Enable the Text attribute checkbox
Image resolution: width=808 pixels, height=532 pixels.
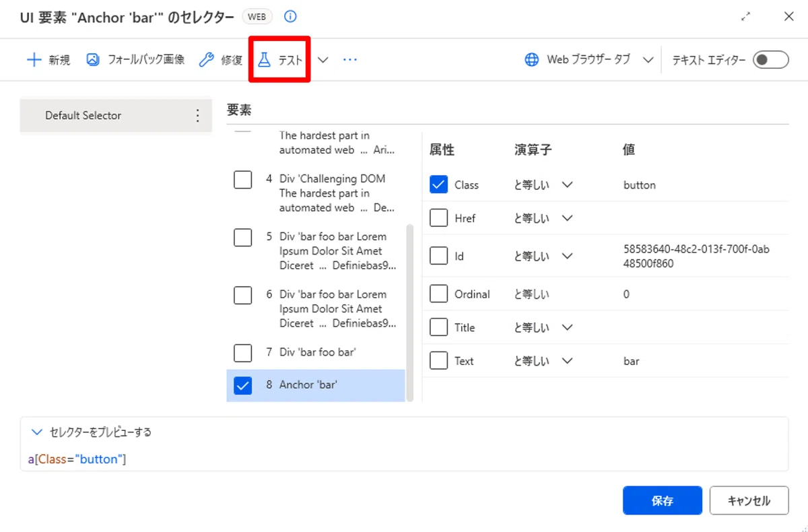click(439, 361)
